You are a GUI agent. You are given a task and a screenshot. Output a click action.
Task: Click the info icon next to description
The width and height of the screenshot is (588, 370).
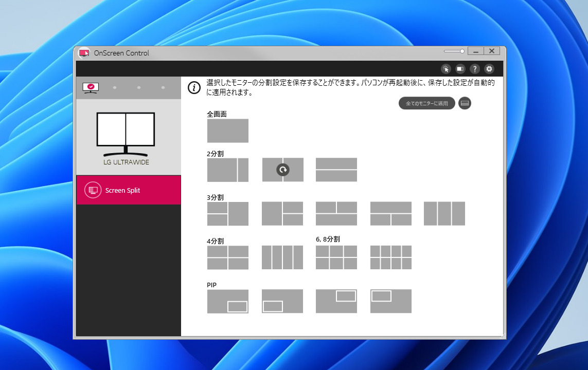[194, 88]
